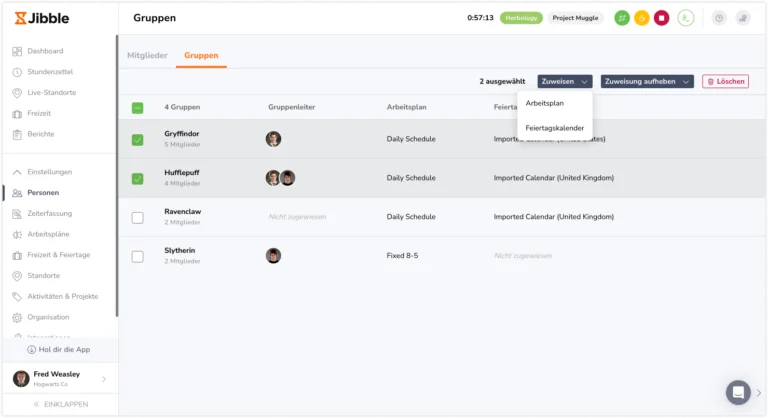Click the Arbeitsplan column header
Viewport: 768px width, 418px height.
407,107
